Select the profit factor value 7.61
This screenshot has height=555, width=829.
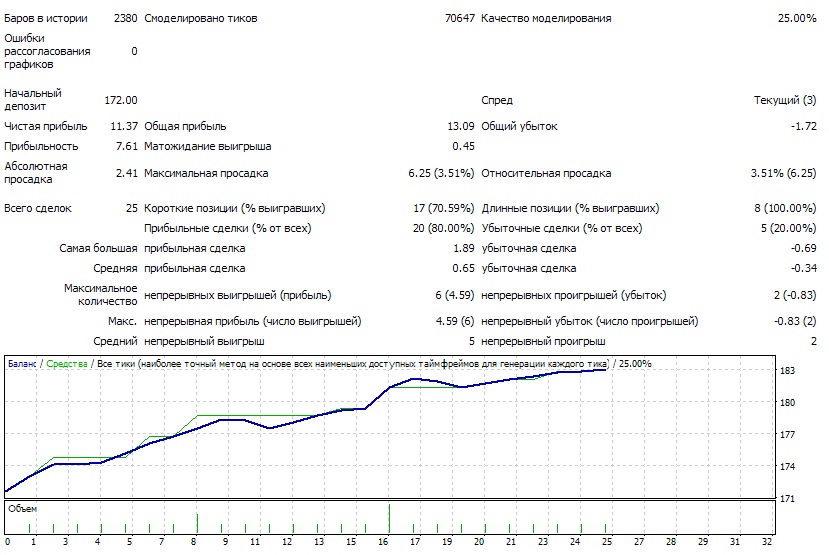point(126,146)
